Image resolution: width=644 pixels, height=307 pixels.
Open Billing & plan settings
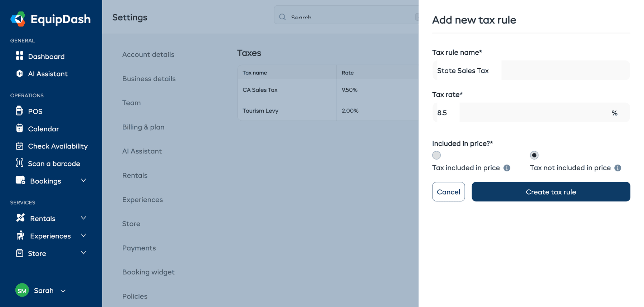[x=143, y=127]
